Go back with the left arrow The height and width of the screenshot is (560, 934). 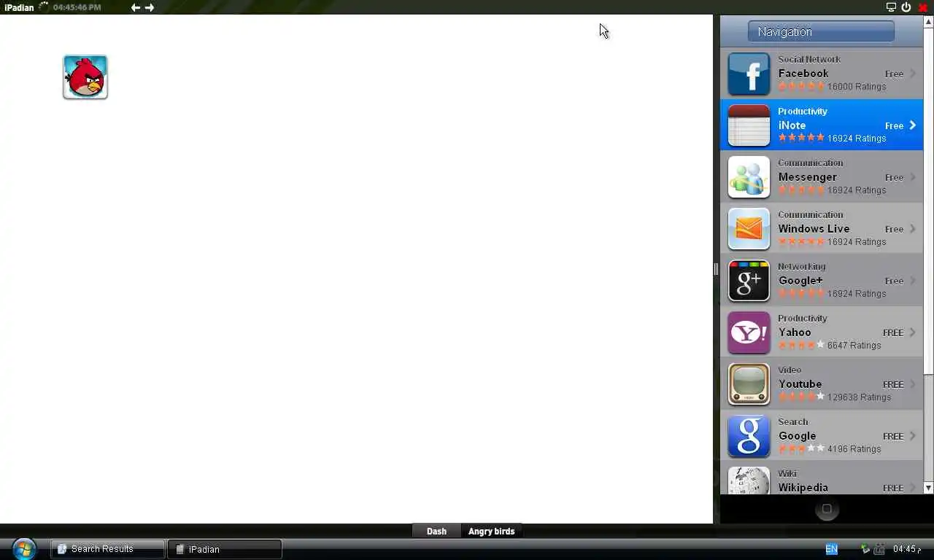[136, 7]
